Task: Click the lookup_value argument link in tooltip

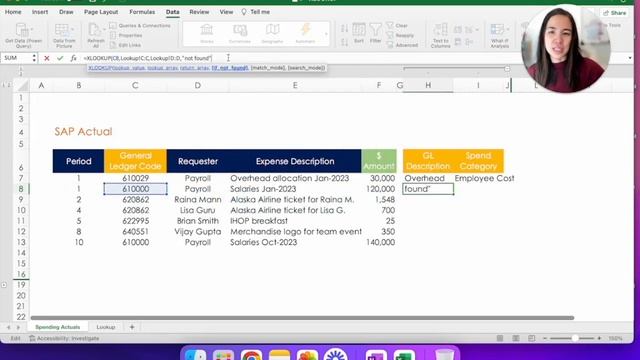Action: 130,68
